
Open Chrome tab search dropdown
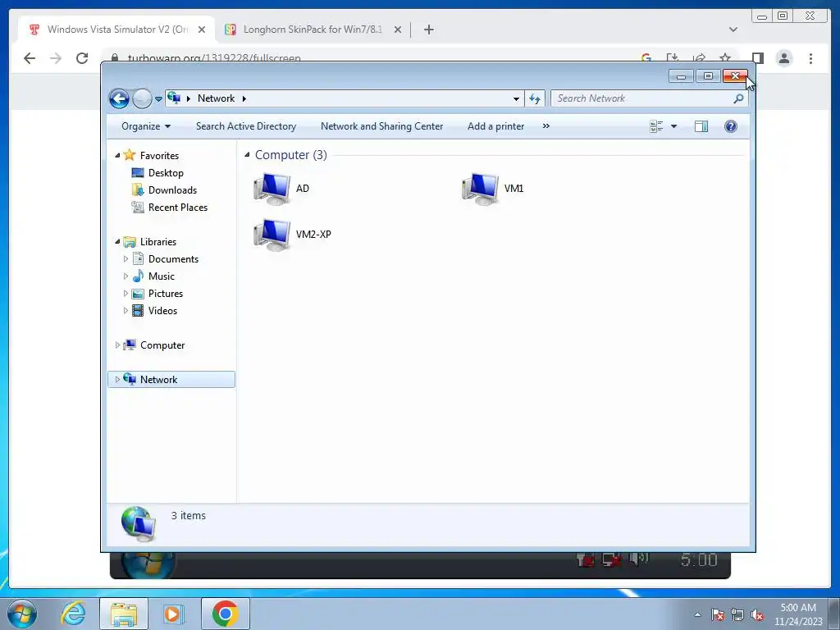click(x=733, y=30)
